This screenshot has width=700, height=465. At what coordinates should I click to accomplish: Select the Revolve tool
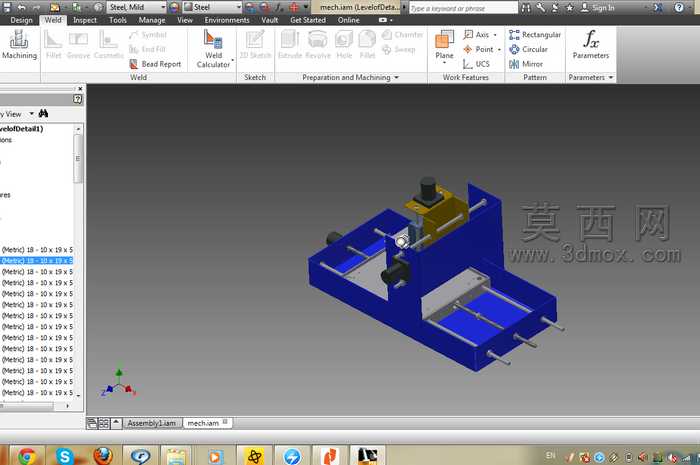coord(317,45)
